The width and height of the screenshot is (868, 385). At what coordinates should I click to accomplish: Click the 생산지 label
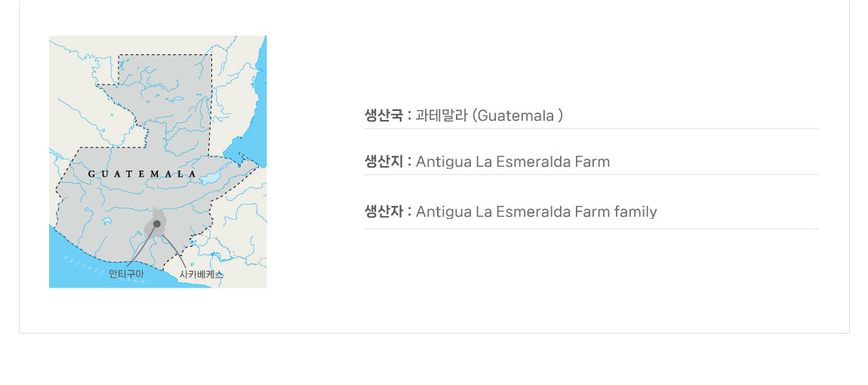pyautogui.click(x=383, y=162)
